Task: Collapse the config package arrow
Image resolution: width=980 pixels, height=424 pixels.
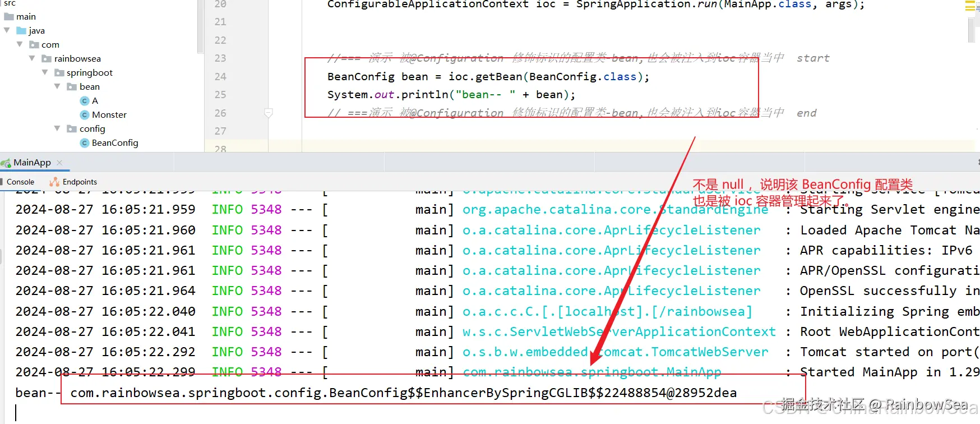Action: click(x=57, y=128)
